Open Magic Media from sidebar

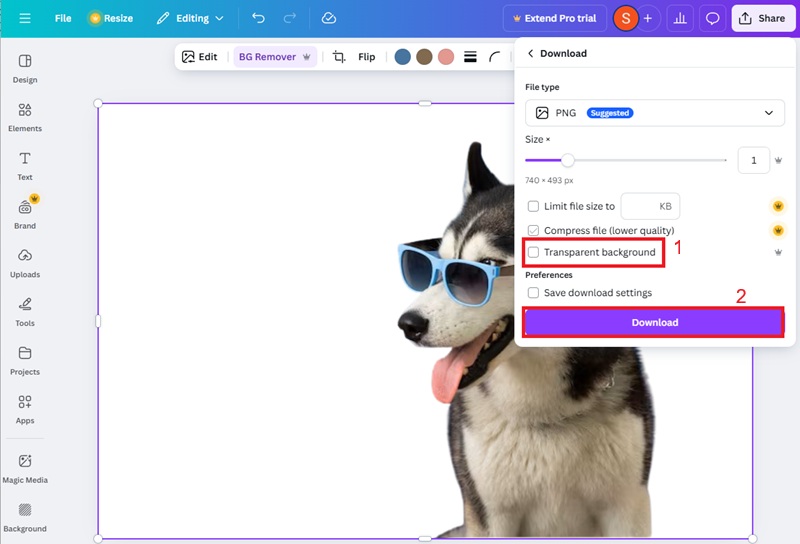(x=25, y=467)
